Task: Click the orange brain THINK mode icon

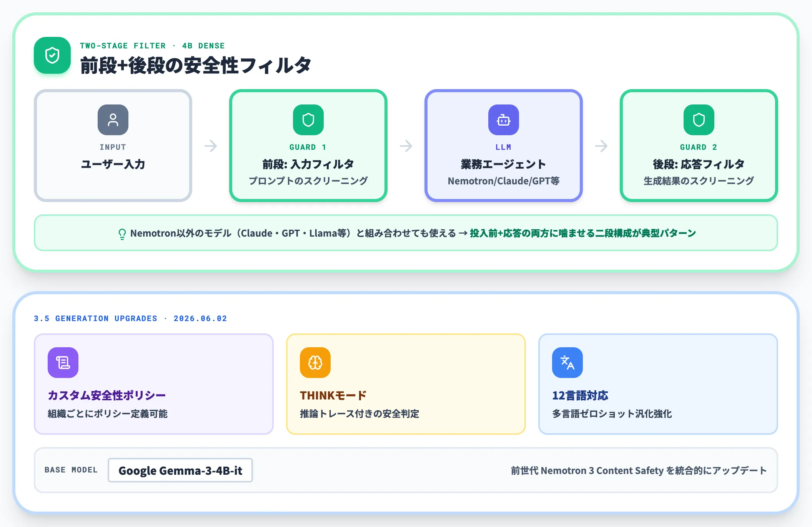Action: (315, 363)
